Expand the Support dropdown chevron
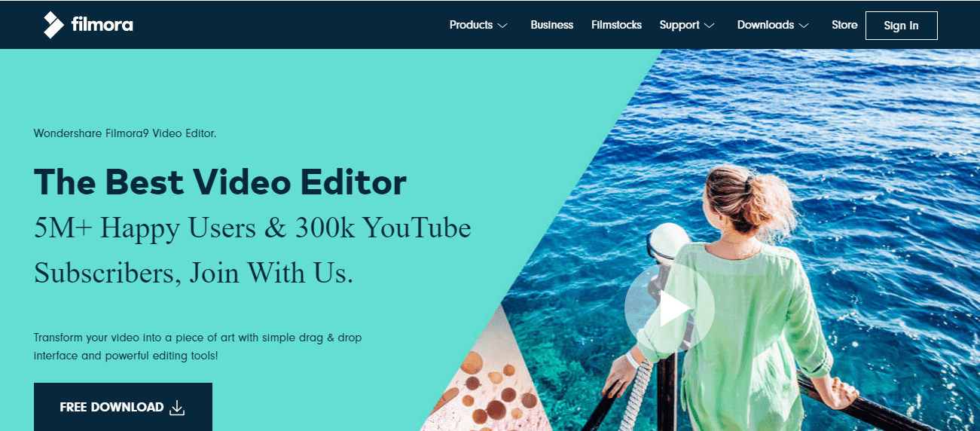This screenshot has height=431, width=980. 710,26
